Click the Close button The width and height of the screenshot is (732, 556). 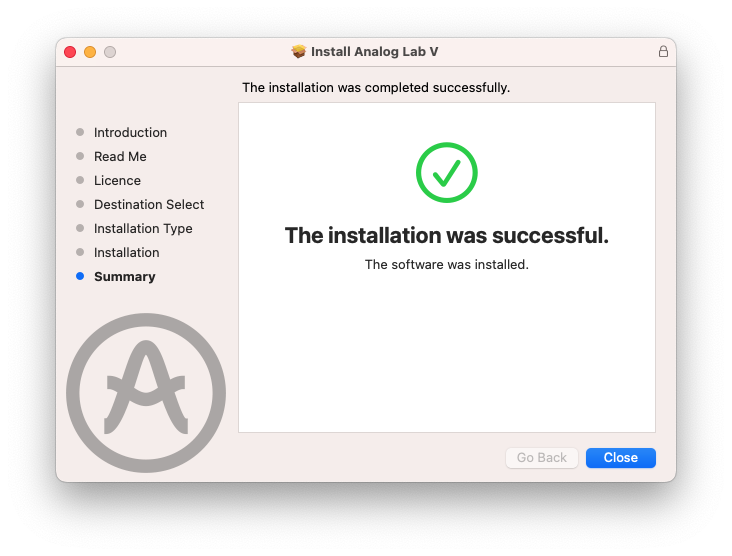pos(620,458)
